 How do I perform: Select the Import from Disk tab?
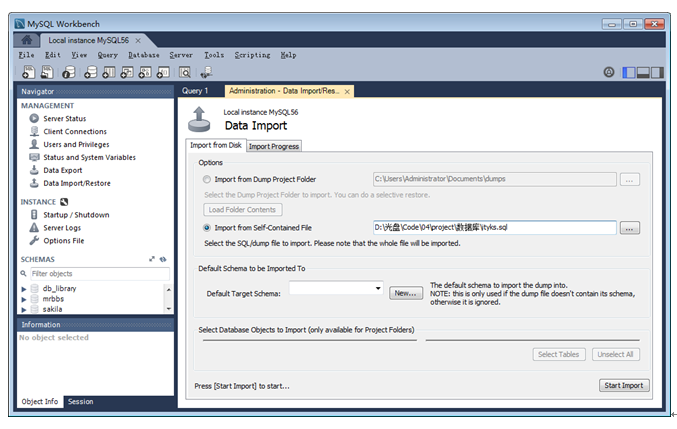click(x=216, y=145)
